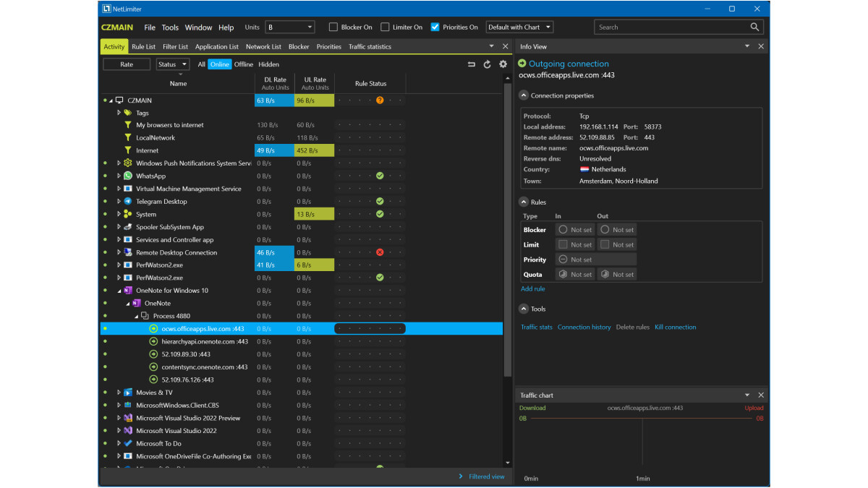The image size is (868, 488).
Task: Click the Quota In Not set control
Action: [x=575, y=274]
